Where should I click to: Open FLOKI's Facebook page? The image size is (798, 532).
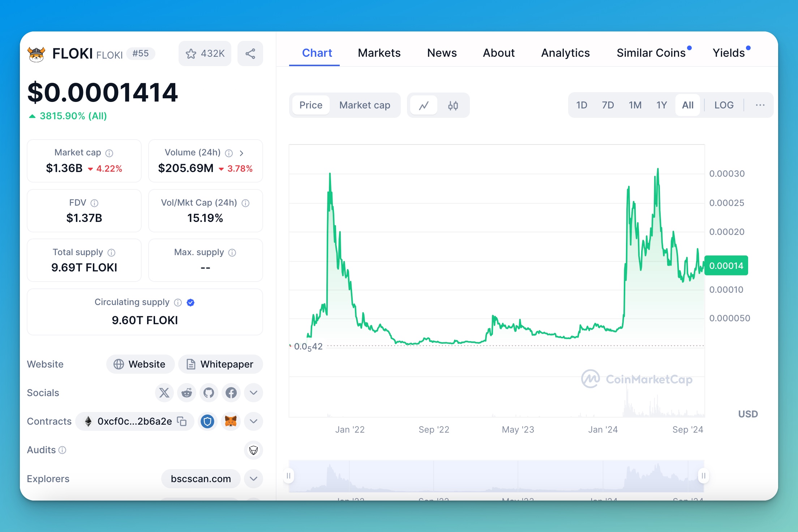tap(231, 393)
